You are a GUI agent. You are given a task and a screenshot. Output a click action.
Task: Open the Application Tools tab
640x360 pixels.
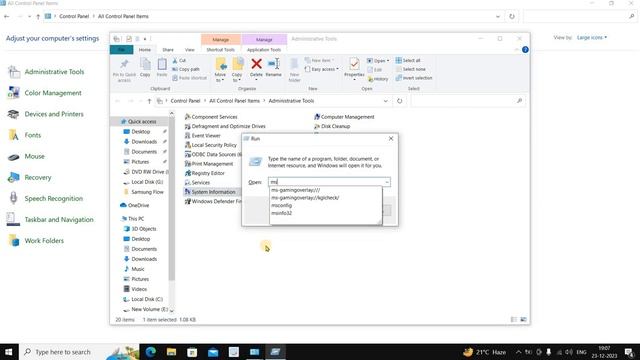pos(264,50)
